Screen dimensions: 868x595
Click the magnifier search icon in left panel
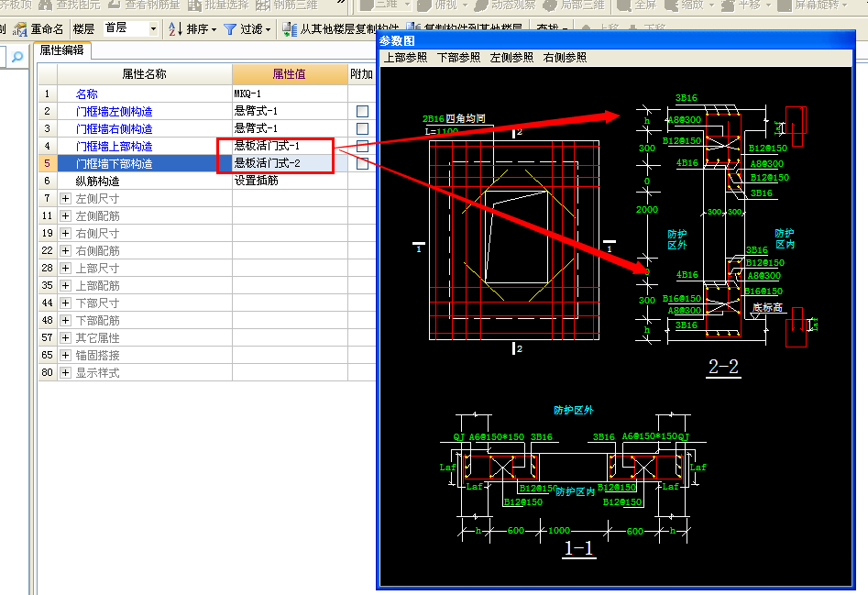coord(17,57)
